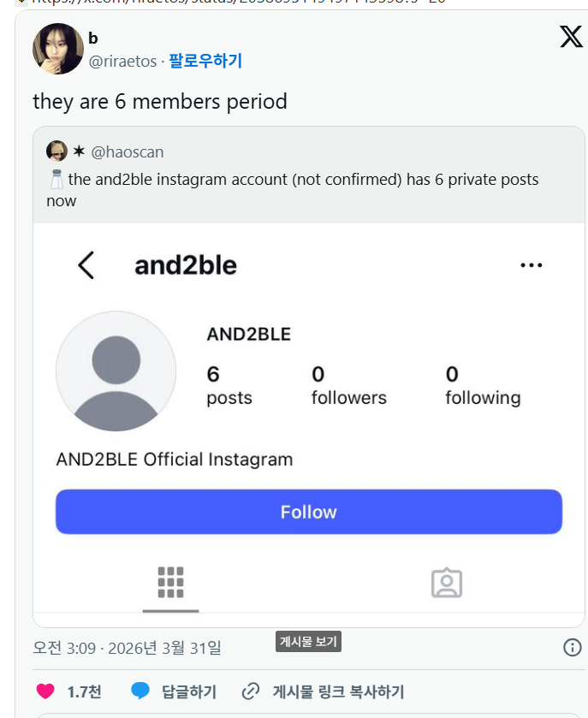Select the posts grid view icon
Image resolution: width=588 pixels, height=718 pixels.
click(x=171, y=583)
